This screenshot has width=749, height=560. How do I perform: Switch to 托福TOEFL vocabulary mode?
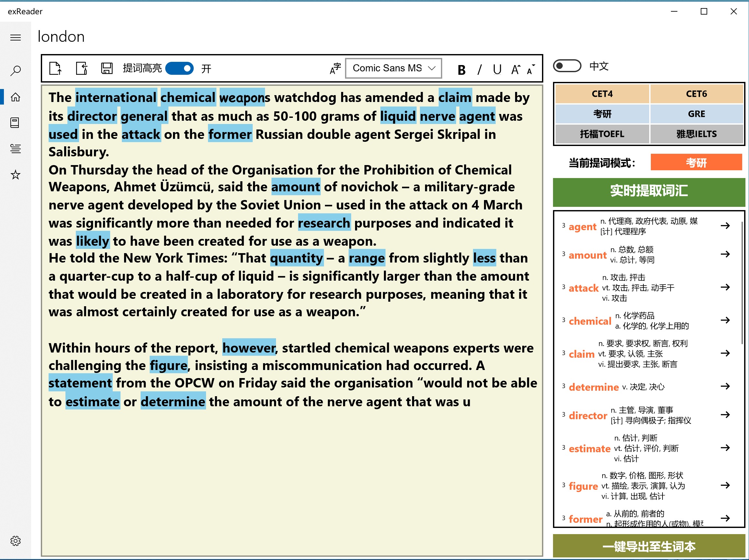[x=602, y=134]
